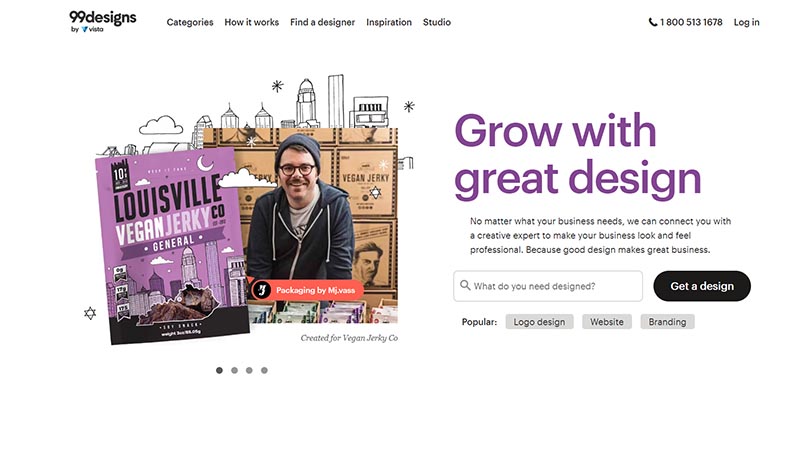The image size is (800, 450).
Task: Click the Log in link
Action: (746, 22)
